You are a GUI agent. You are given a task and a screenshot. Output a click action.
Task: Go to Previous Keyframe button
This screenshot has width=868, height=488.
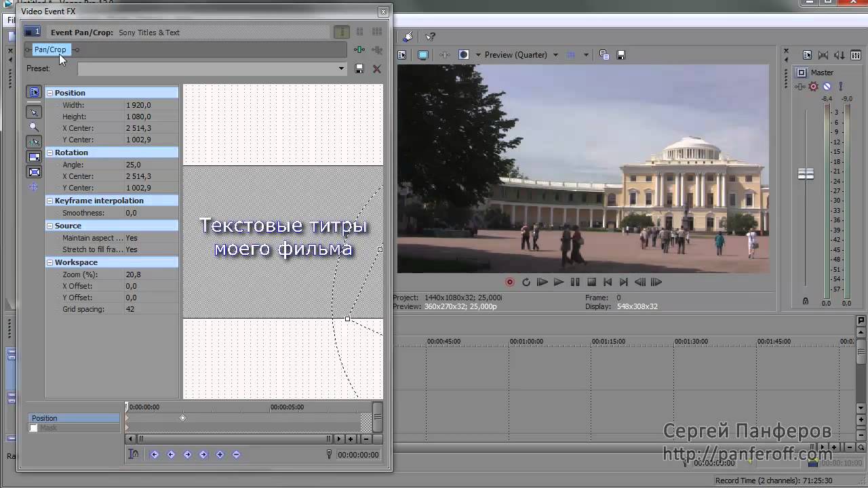coord(171,454)
